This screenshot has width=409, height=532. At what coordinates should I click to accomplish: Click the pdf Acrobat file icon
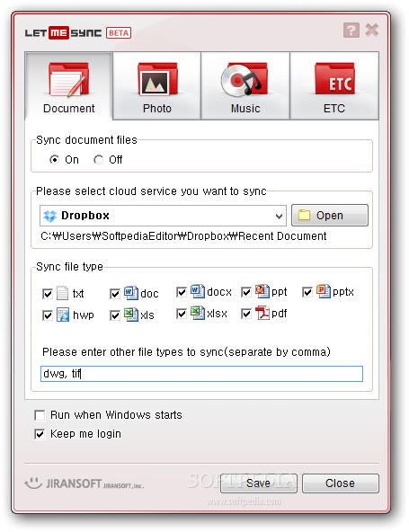262,313
